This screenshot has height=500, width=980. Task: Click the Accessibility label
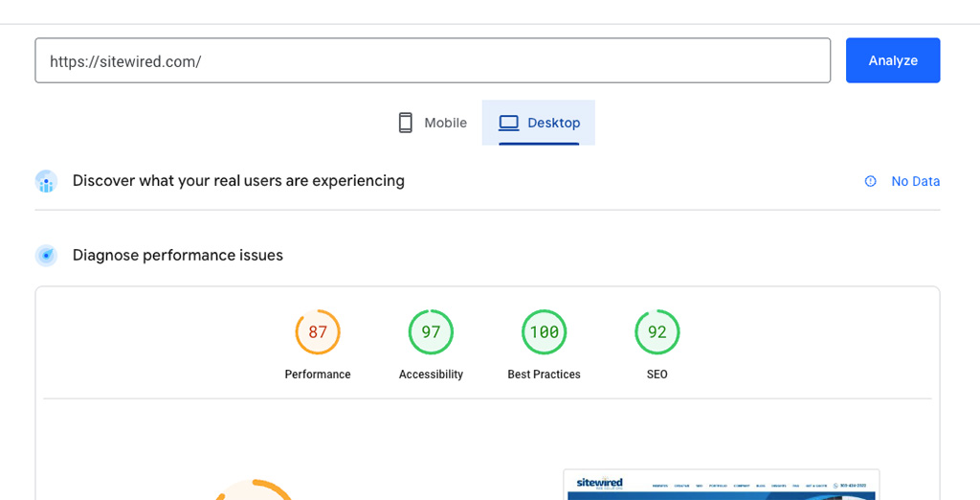click(x=431, y=375)
